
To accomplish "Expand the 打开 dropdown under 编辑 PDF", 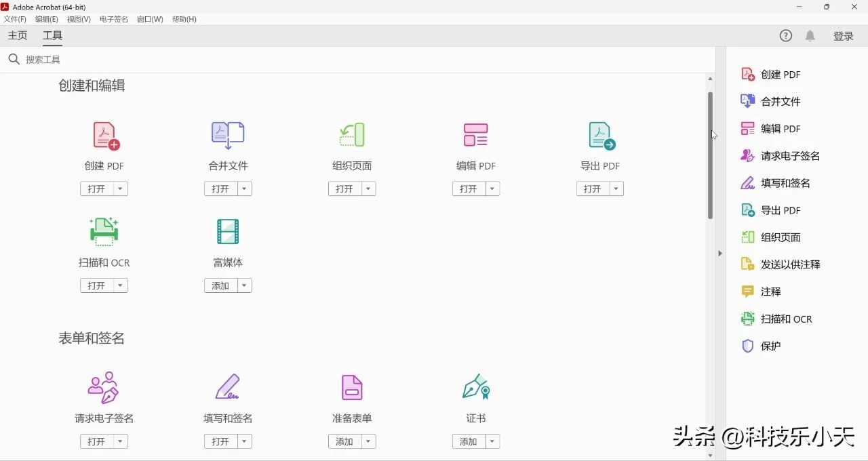I will pos(492,188).
